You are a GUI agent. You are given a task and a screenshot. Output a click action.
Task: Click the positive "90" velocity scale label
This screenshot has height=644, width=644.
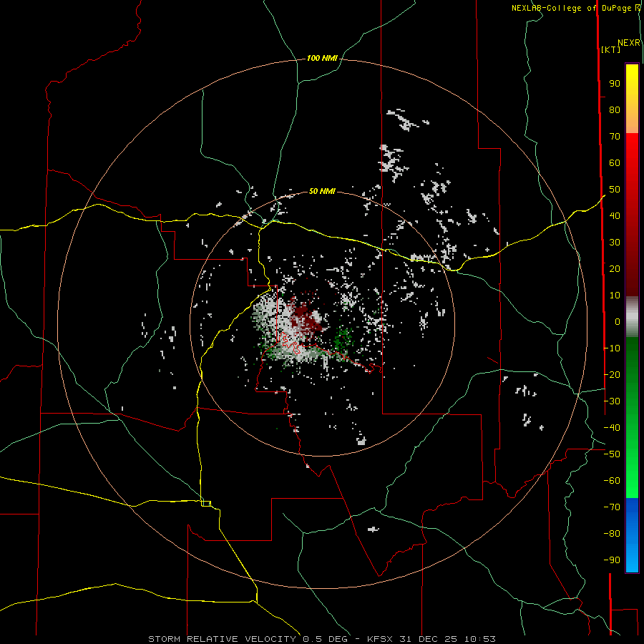[615, 84]
